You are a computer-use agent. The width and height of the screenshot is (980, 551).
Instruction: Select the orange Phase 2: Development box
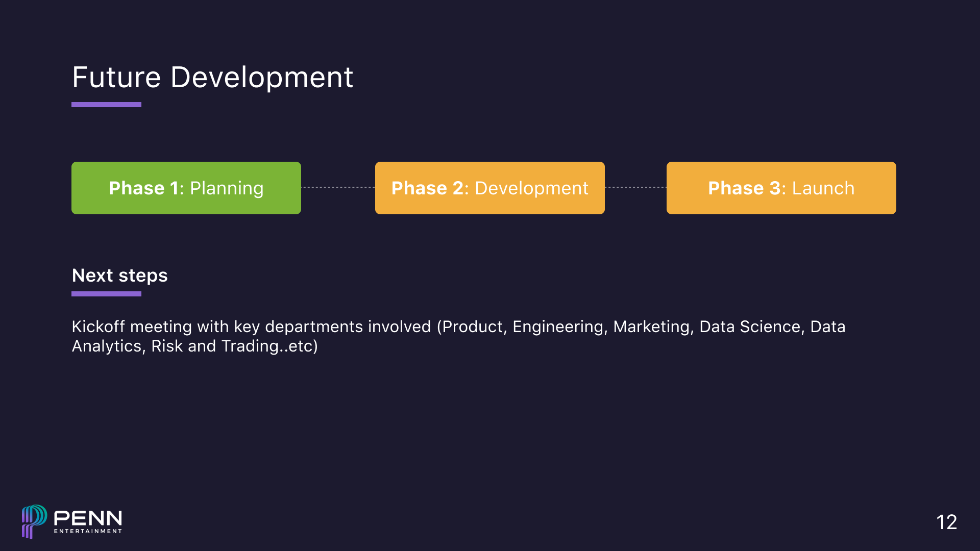click(x=489, y=188)
